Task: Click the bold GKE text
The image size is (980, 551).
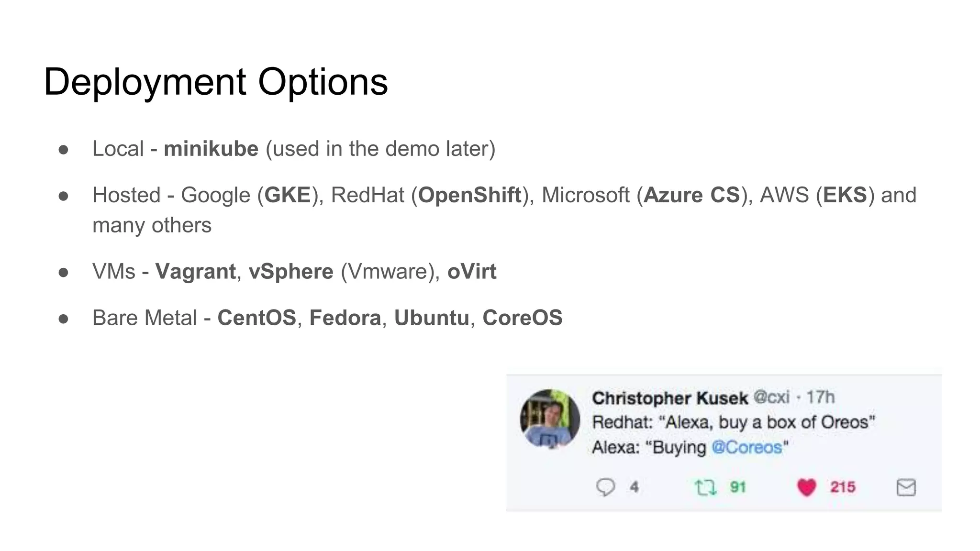Action: (288, 195)
